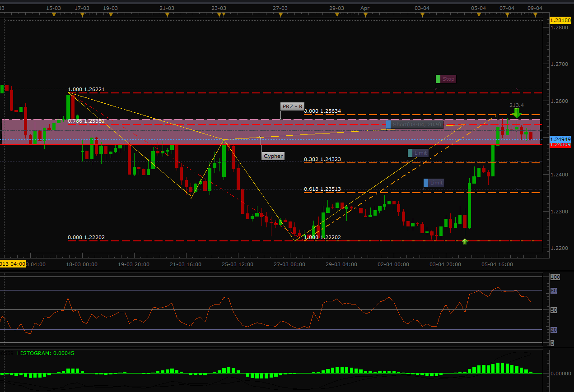
Task: Select the 0.000 1.22202 Fibonacci label
Action: [x=86, y=237]
